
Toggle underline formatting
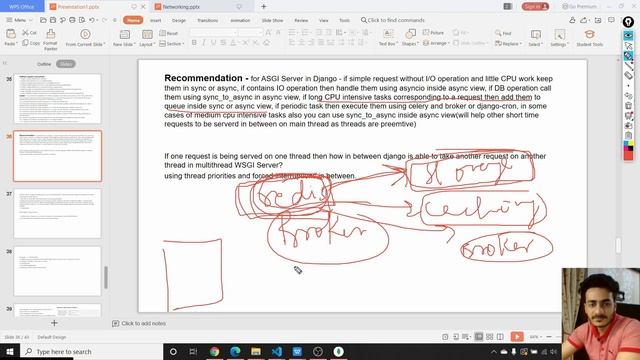(x=213, y=42)
